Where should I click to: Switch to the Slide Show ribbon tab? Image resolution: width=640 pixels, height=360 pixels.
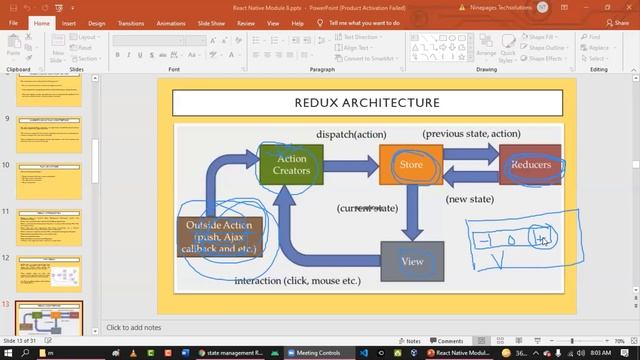click(211, 23)
